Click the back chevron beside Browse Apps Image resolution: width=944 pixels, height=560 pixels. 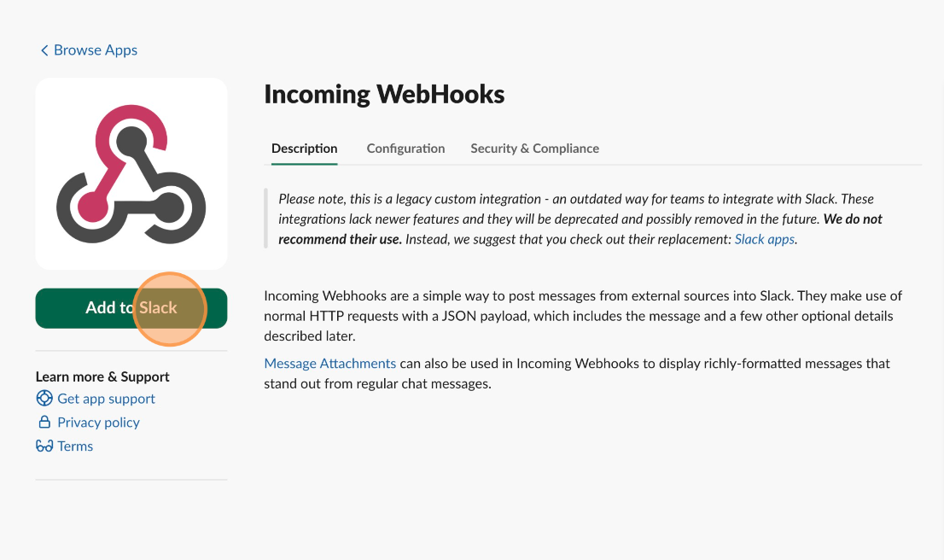[44, 50]
